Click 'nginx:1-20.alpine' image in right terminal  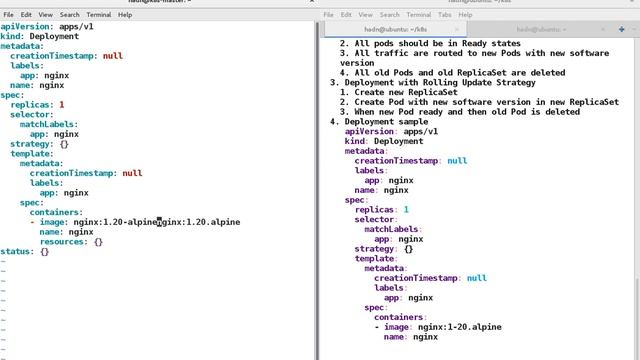point(460,327)
